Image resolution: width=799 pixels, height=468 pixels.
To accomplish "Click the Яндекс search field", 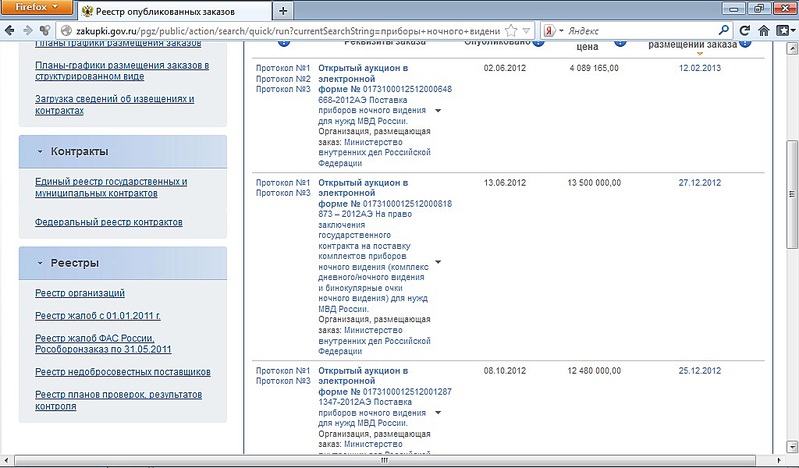I will (x=641, y=31).
